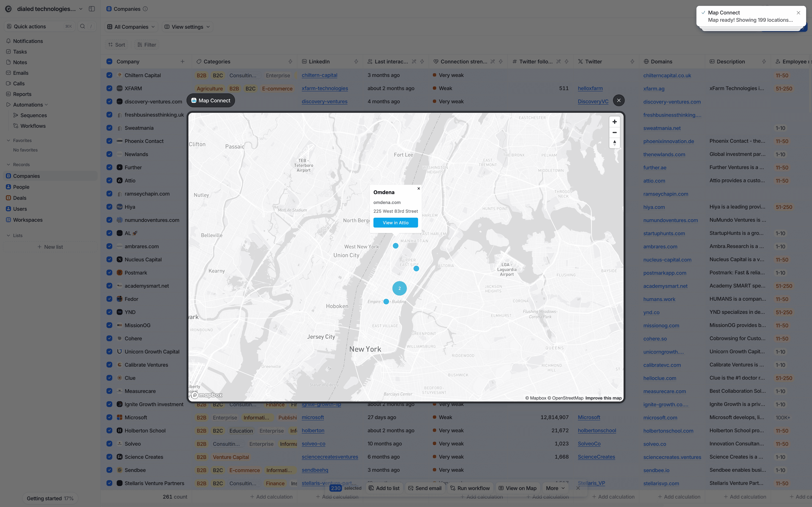Open the microsoft LinkedIn link
This screenshot has width=812, height=507.
(x=313, y=417)
